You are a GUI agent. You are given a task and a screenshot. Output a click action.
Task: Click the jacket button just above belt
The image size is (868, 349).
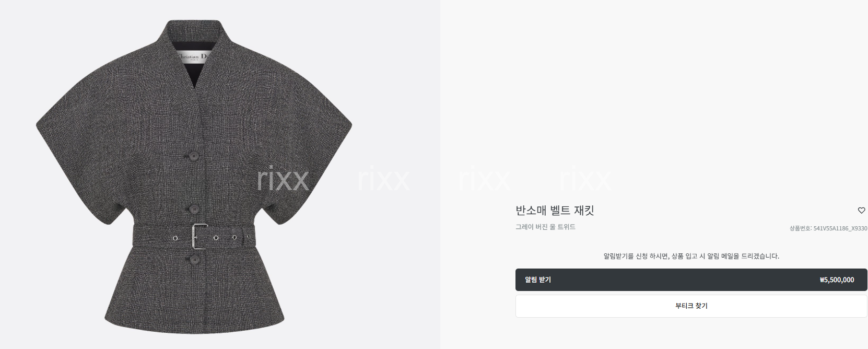click(x=194, y=209)
